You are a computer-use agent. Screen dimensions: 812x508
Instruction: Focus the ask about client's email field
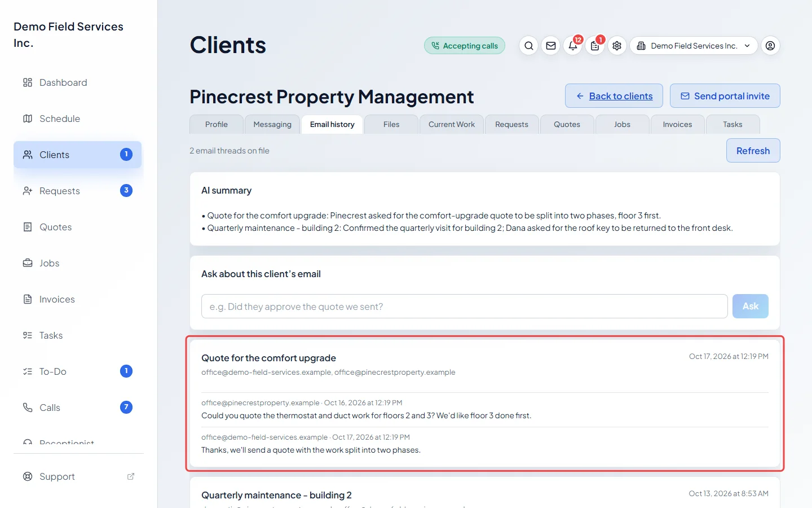click(465, 306)
